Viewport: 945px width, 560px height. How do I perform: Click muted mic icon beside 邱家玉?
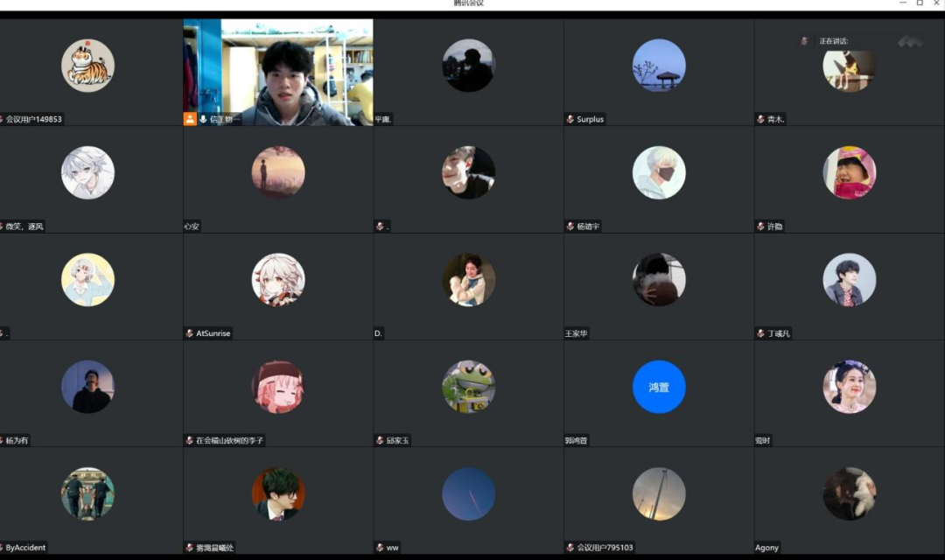coord(380,440)
